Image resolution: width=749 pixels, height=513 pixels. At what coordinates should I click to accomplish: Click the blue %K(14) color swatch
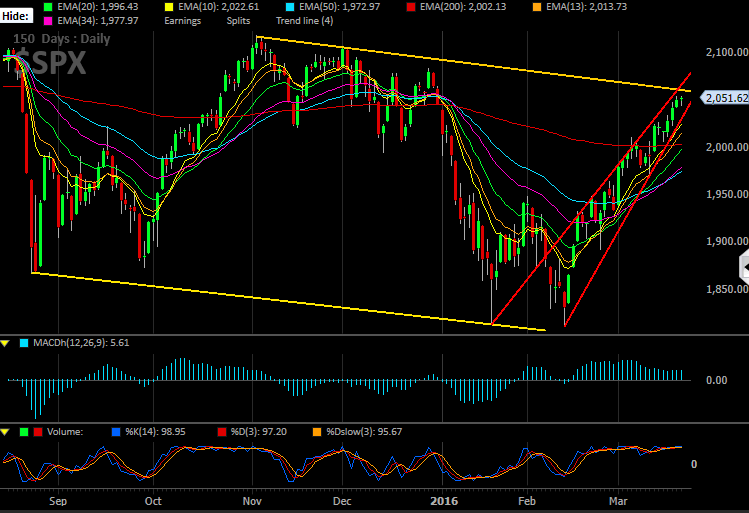[x=116, y=432]
